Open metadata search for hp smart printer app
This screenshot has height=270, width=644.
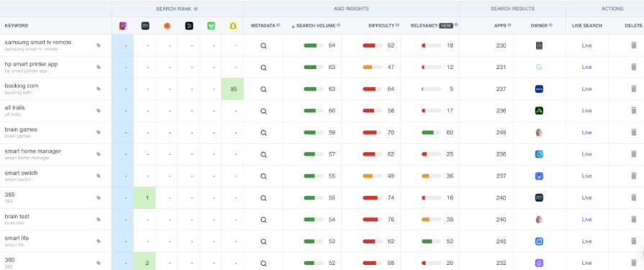(x=263, y=68)
